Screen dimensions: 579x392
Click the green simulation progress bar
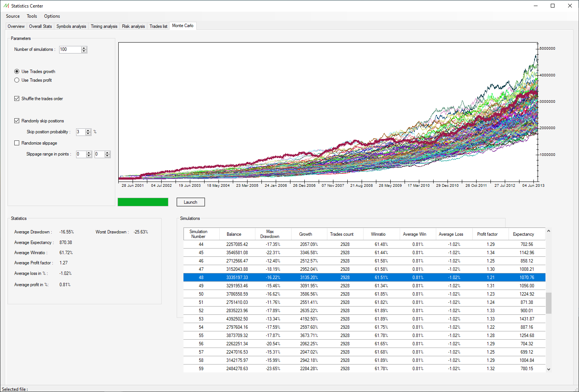coord(143,202)
